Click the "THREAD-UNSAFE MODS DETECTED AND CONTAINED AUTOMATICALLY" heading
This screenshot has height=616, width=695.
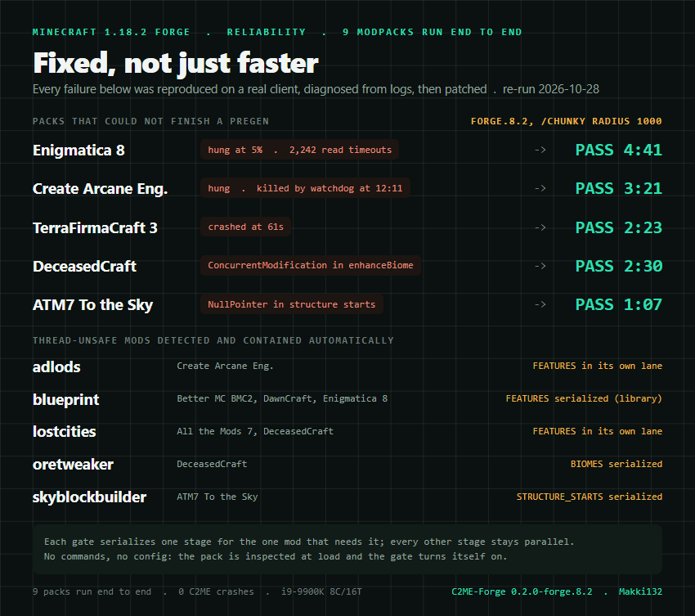tap(213, 340)
